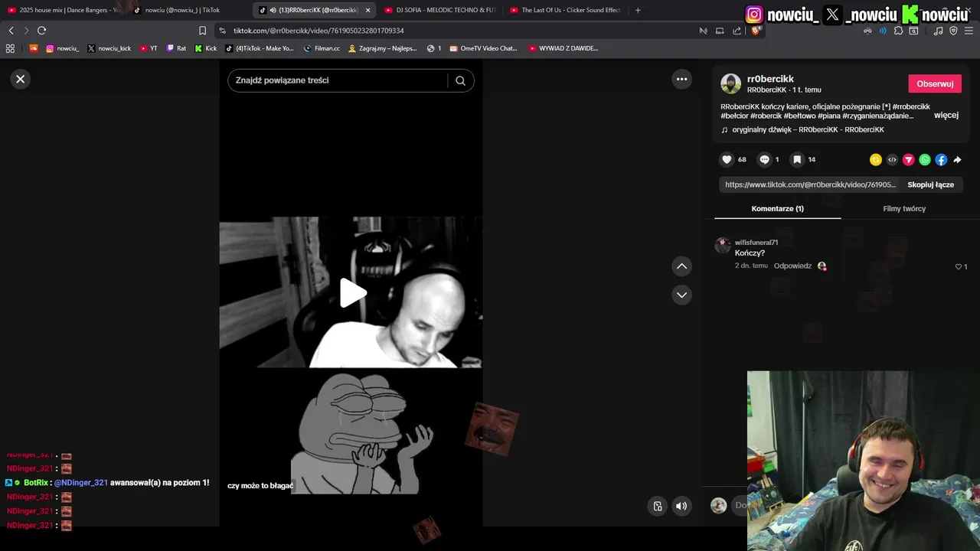Go back in browser history
Screen dimensions: 980x551
(11, 31)
